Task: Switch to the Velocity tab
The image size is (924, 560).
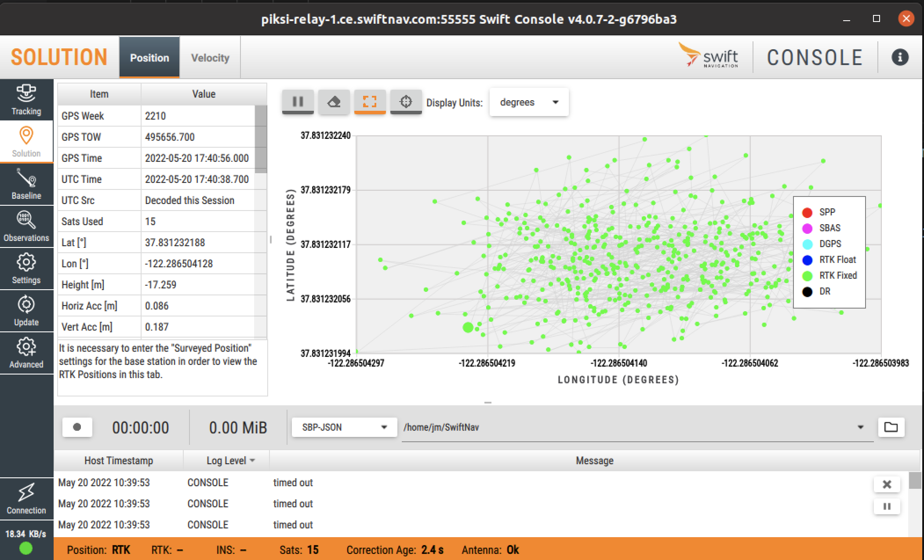Action: tap(210, 58)
